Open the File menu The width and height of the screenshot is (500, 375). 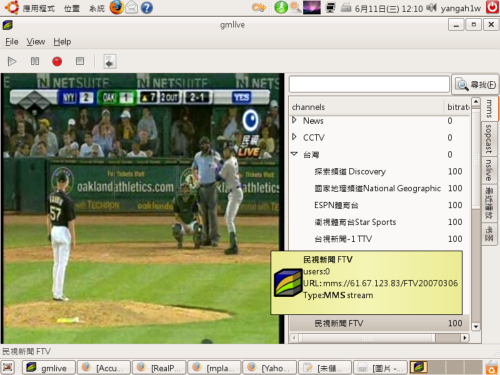12,42
